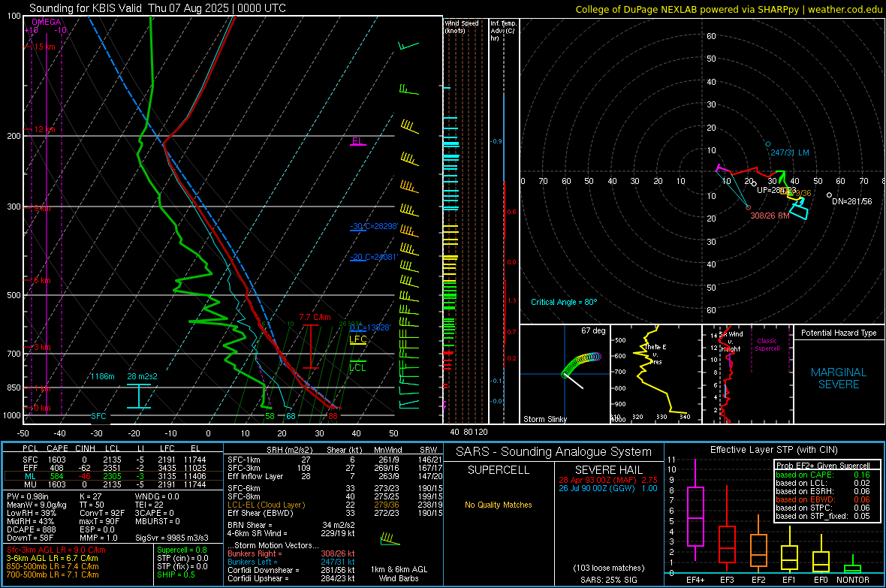Click the '12 km' height marker
Image resolution: width=886 pixels, height=588 pixels.
pos(44,129)
